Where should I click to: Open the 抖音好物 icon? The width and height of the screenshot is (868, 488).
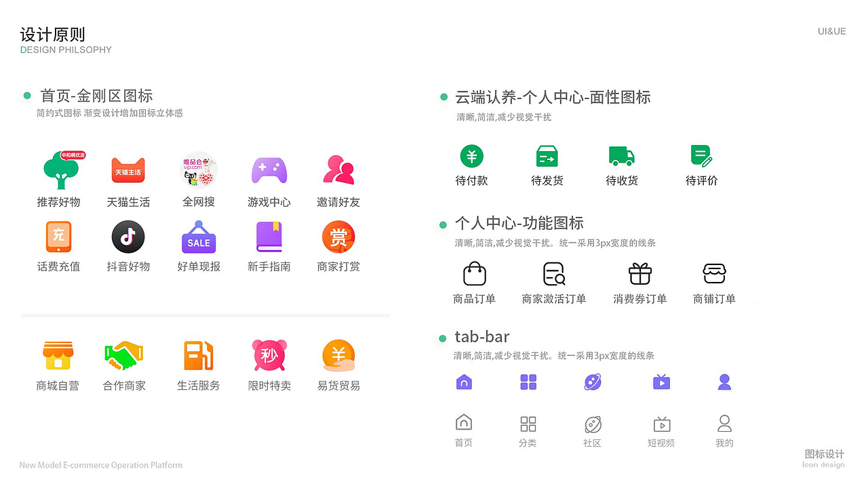click(x=128, y=237)
